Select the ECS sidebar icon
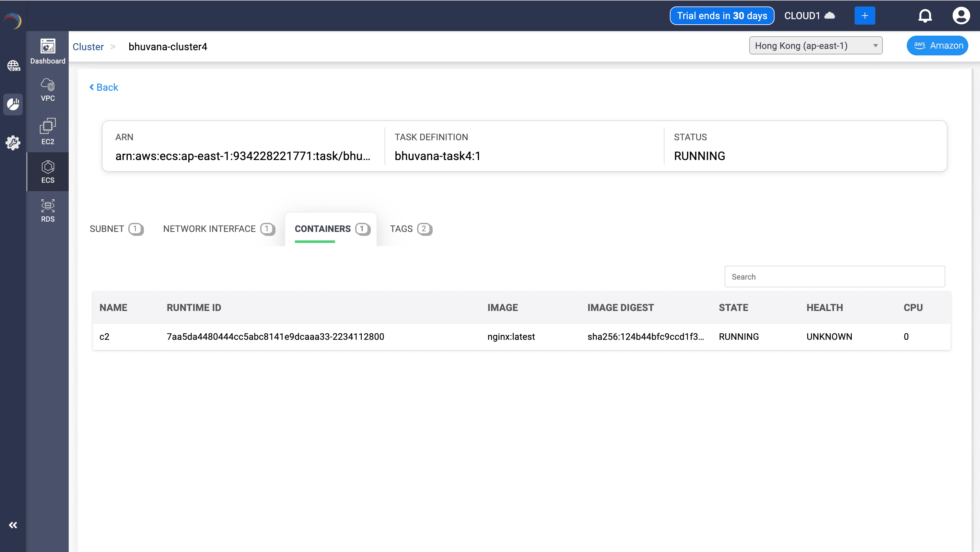This screenshot has height=552, width=980. (x=48, y=171)
